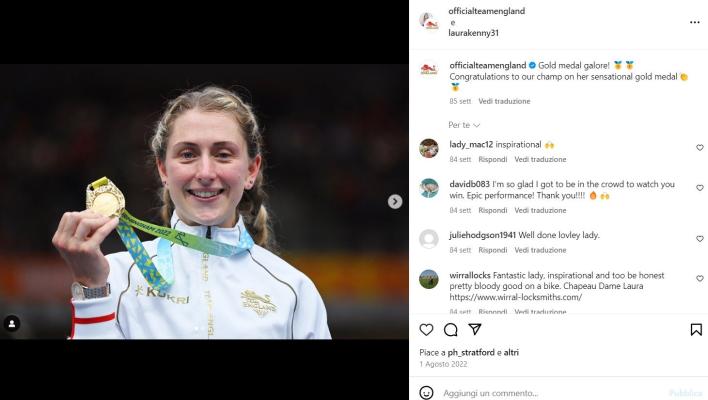Open the emoji picker smiley icon
The height and width of the screenshot is (400, 708).
[x=426, y=392]
